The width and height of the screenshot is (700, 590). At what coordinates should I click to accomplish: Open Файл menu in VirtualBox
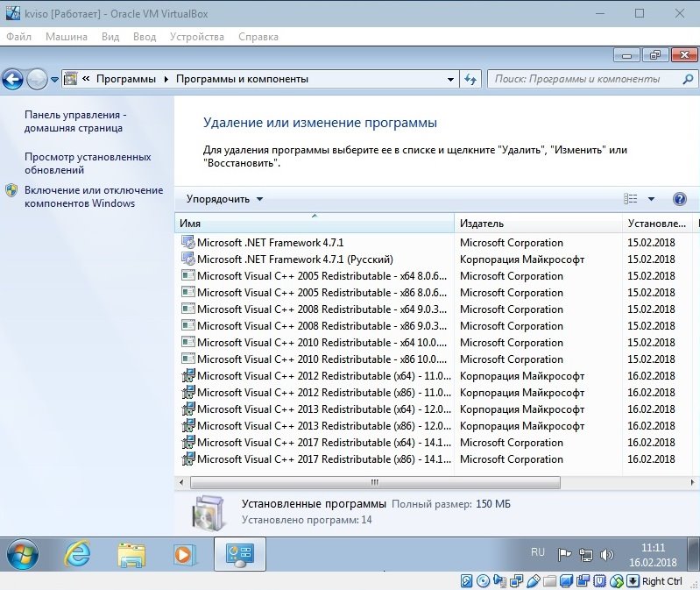coord(18,37)
